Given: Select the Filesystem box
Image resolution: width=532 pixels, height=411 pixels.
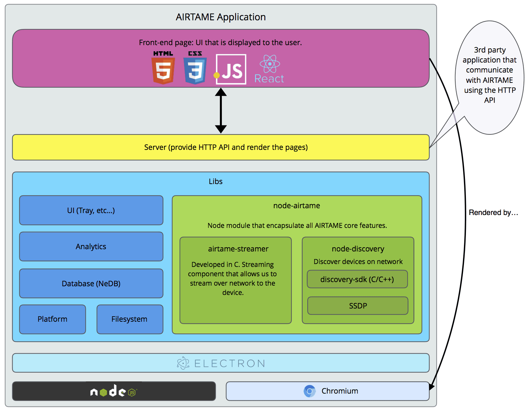Looking at the screenshot, I should (130, 319).
